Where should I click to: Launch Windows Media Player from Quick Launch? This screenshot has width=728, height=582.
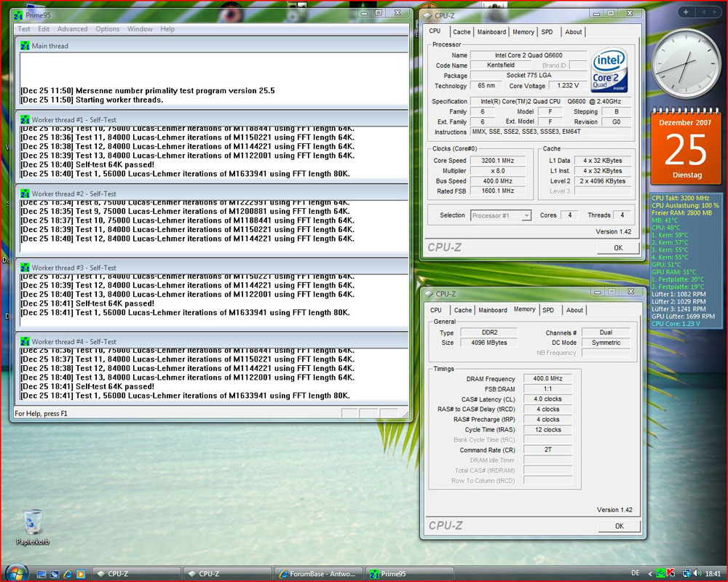(81, 574)
